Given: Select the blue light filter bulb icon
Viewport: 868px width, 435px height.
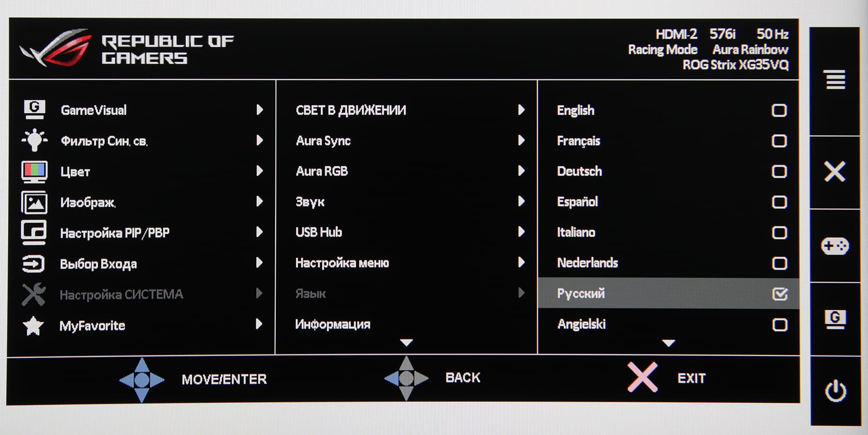Looking at the screenshot, I should 35,140.
